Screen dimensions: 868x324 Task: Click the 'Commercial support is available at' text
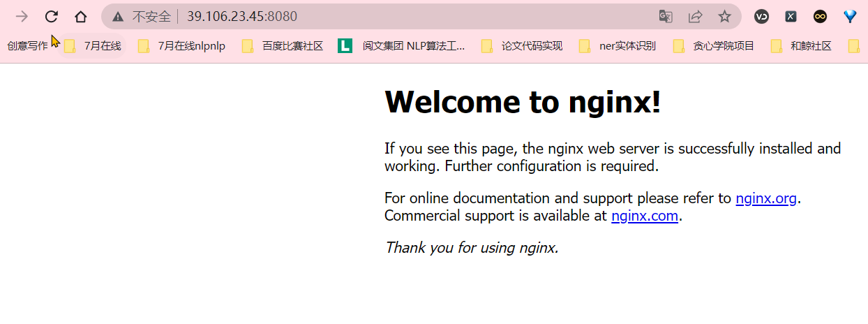(495, 216)
